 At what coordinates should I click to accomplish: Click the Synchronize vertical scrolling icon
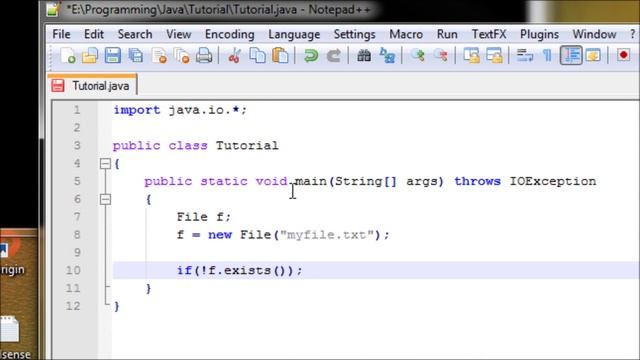tap(471, 55)
